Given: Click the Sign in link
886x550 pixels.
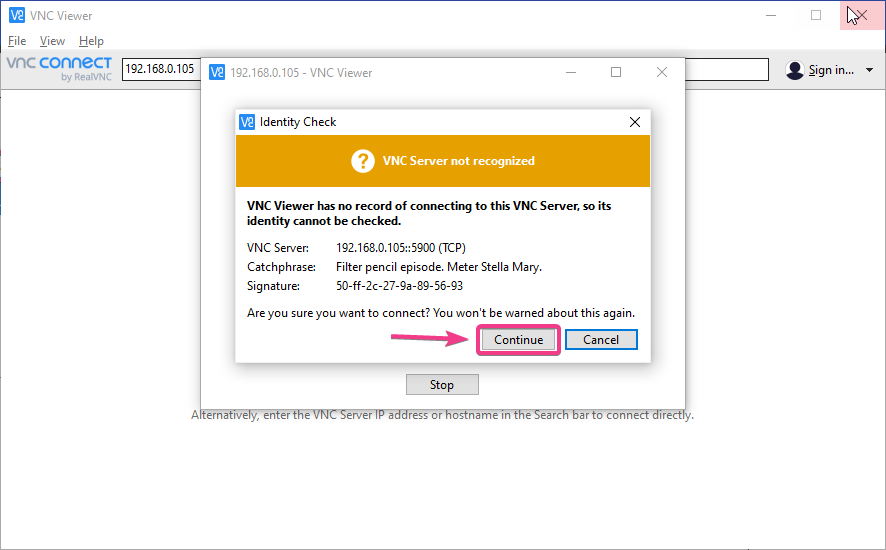Looking at the screenshot, I should [x=831, y=70].
